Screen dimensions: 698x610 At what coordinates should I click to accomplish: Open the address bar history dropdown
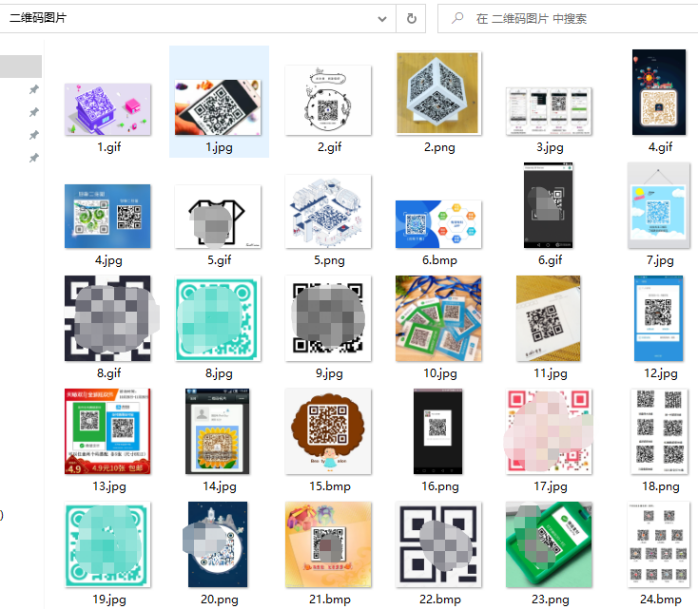click(x=382, y=19)
